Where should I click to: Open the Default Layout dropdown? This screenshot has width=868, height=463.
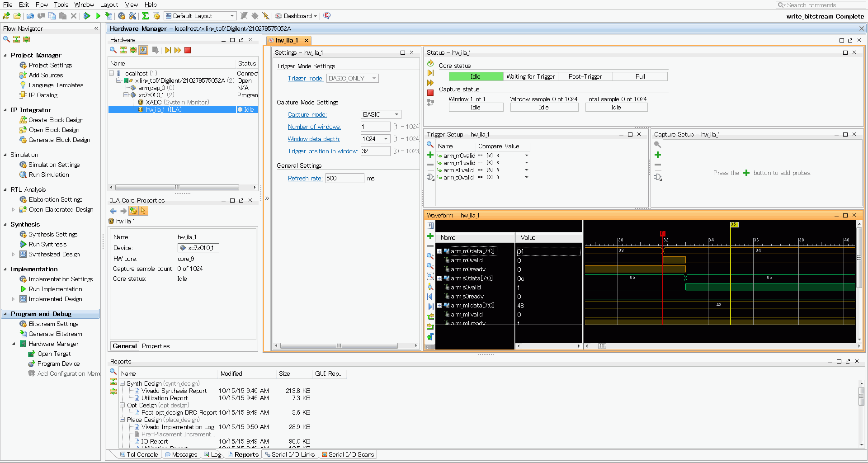[x=200, y=16]
